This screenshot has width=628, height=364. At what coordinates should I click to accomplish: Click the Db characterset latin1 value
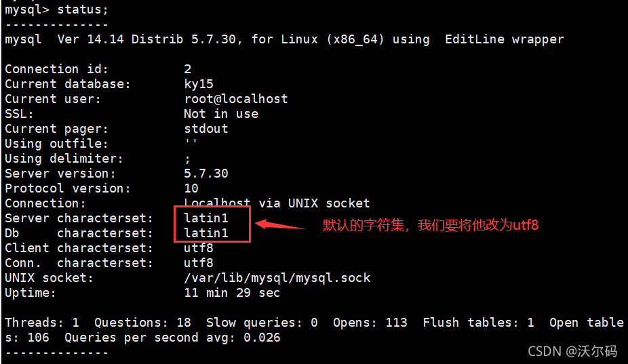click(x=206, y=233)
